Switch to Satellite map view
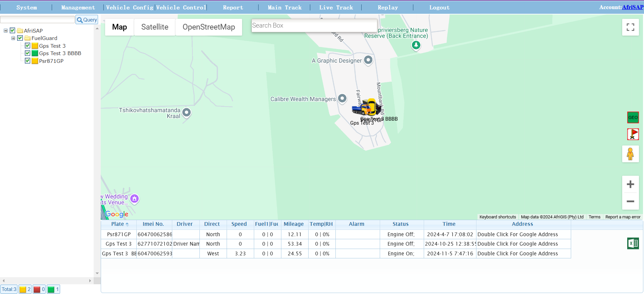 pos(155,27)
